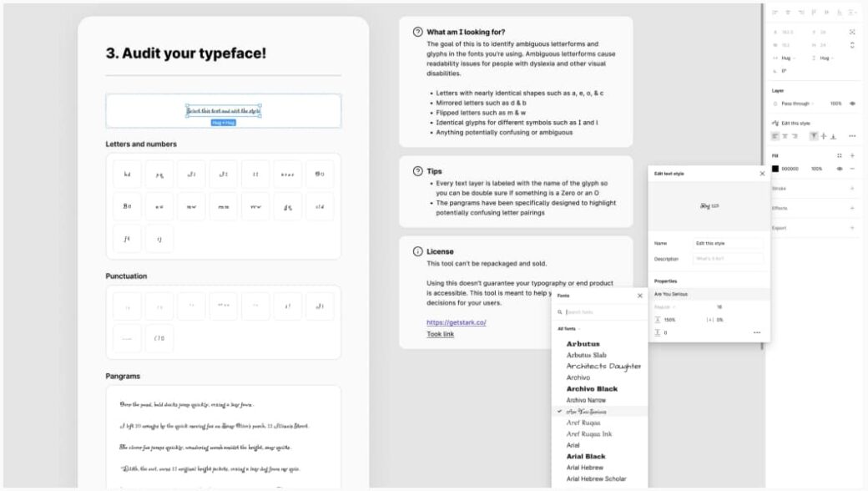Hide the fill using its eye toggle
Screen dimensions: 868x491
[840, 169]
